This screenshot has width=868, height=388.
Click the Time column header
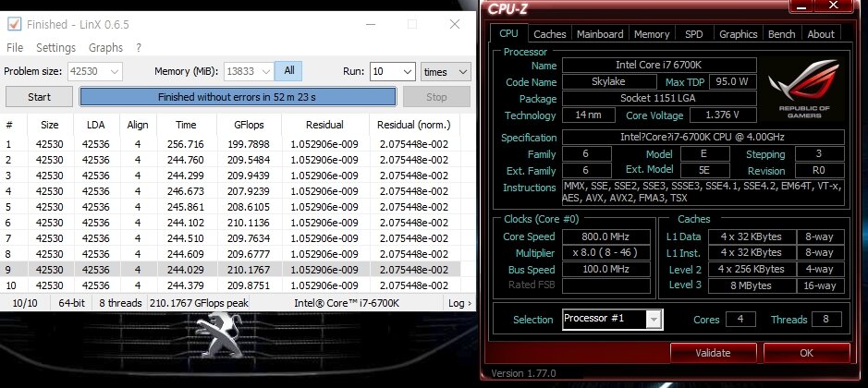tap(187, 125)
